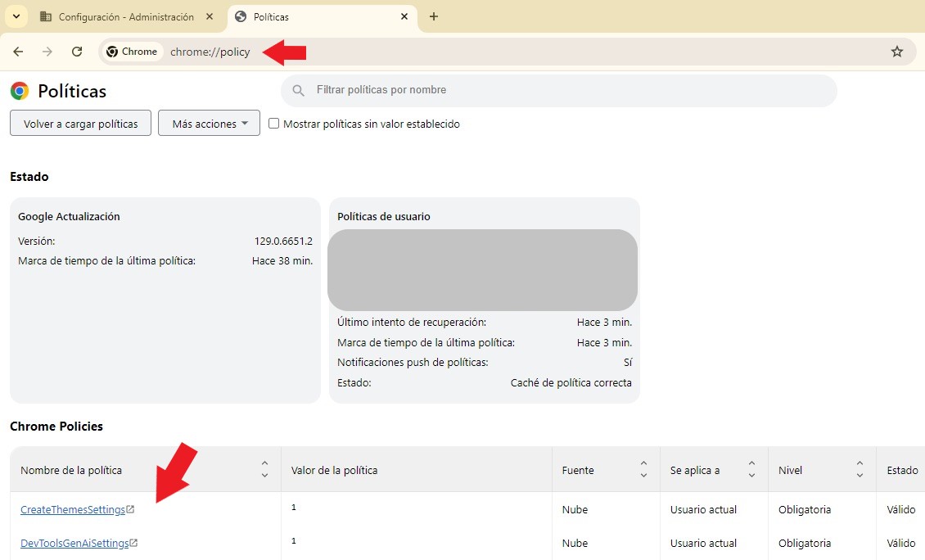Click the Filtrar políticas por nombre field
This screenshot has height=560, width=925.
pyautogui.click(x=558, y=90)
